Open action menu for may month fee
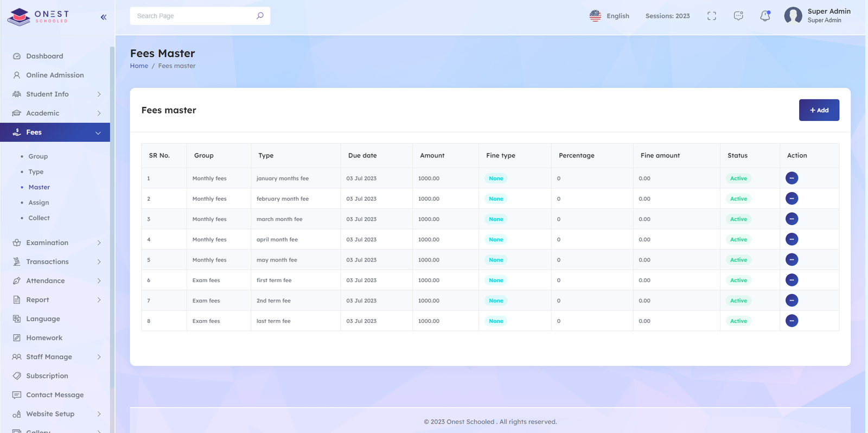Screen dimensions: 868x433 tap(792, 259)
